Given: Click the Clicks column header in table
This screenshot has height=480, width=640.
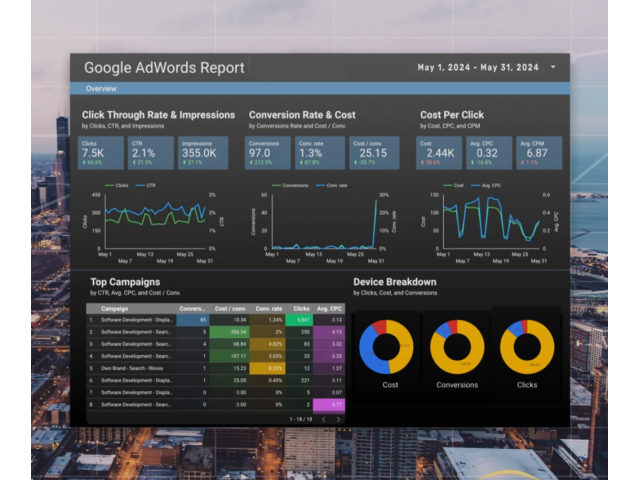Looking at the screenshot, I should click(302, 308).
